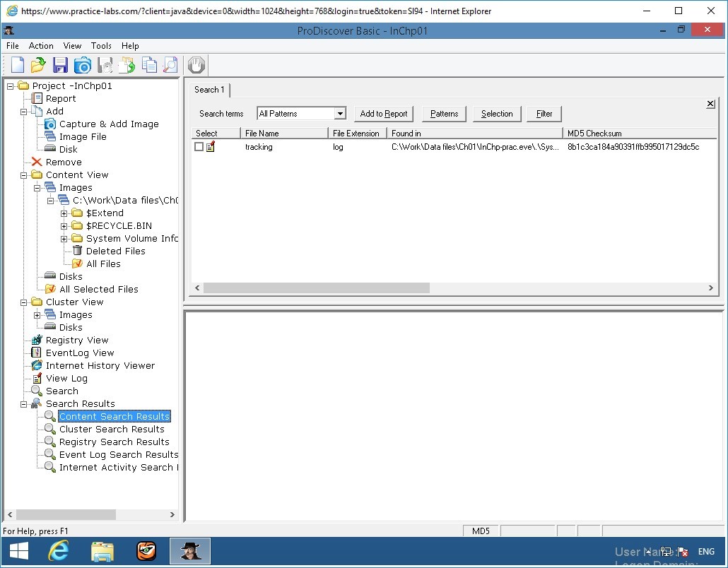Open the Help menu
This screenshot has width=728, height=568.
tap(130, 45)
